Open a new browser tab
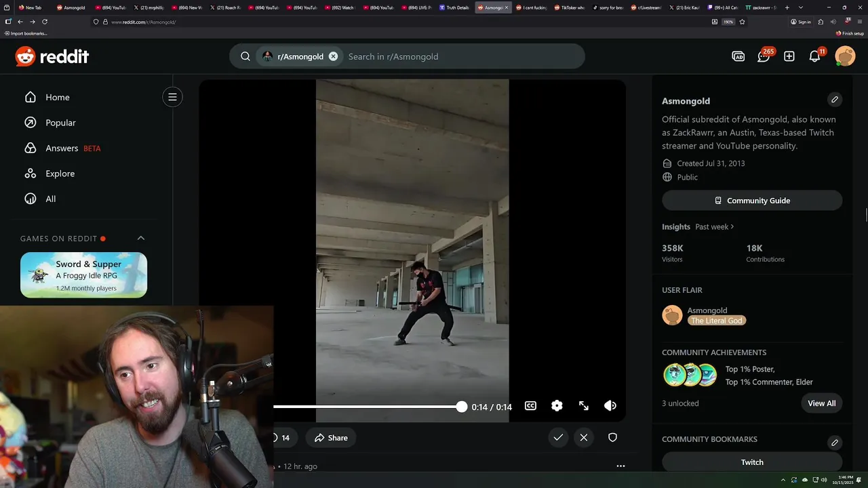 pyautogui.click(x=787, y=7)
